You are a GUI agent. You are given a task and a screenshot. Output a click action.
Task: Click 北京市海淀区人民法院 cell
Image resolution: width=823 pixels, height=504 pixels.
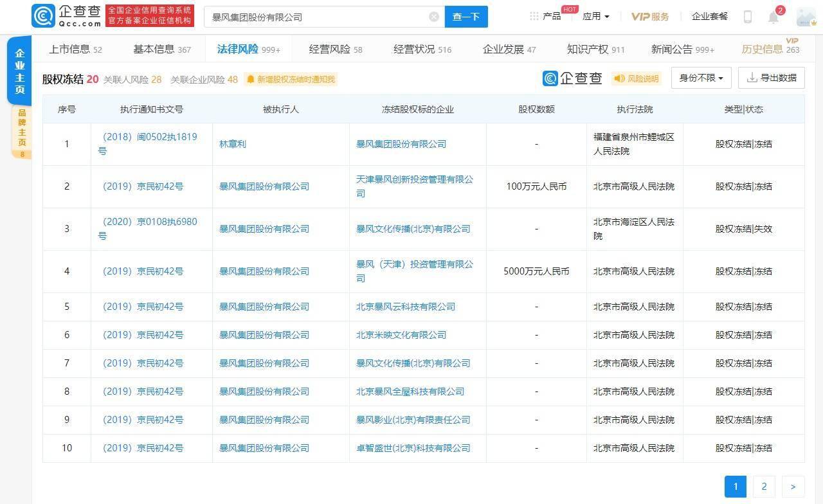click(634, 229)
